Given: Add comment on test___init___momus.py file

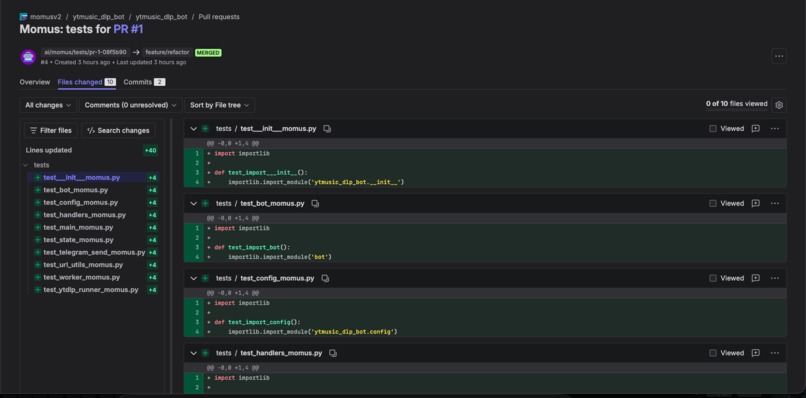Looking at the screenshot, I should point(755,129).
